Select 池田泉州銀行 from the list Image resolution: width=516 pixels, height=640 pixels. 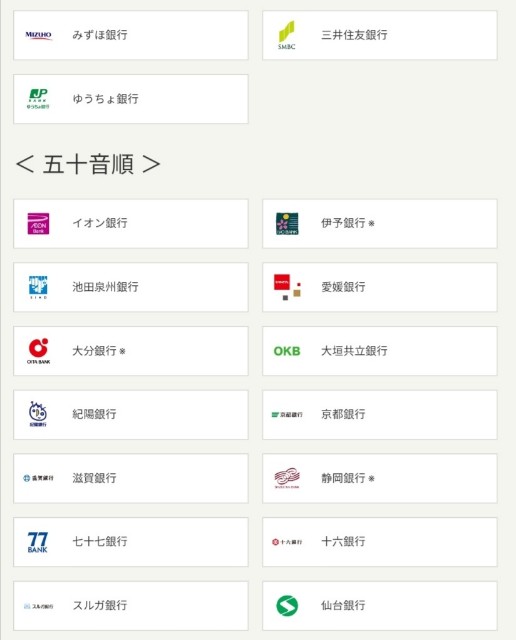(x=131, y=287)
